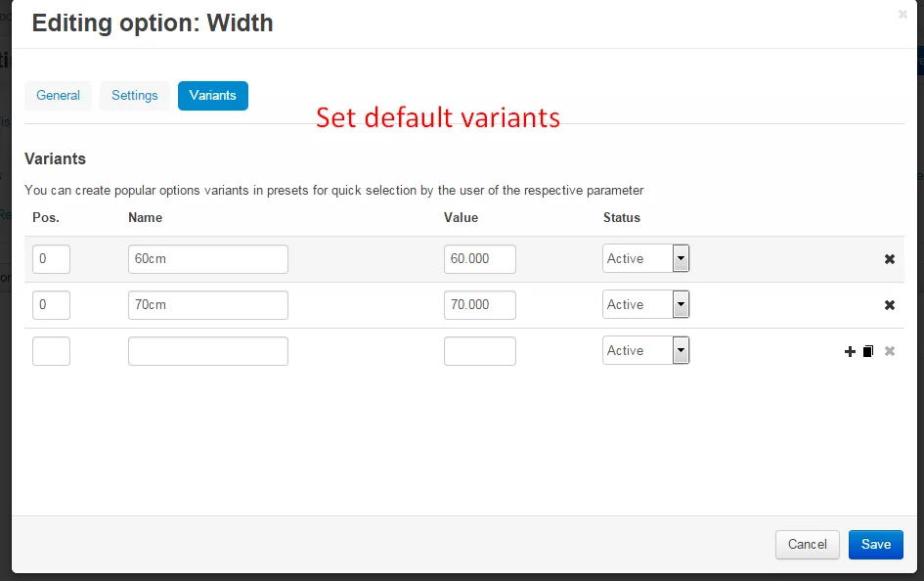
Task: Delete the 60cm variant row
Action: 889,259
